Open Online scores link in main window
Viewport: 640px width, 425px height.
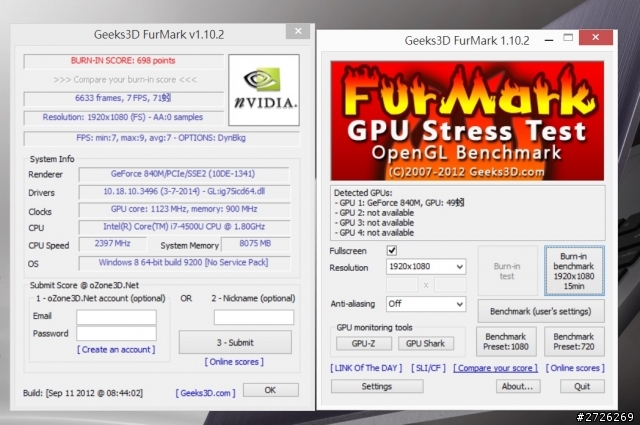(575, 368)
